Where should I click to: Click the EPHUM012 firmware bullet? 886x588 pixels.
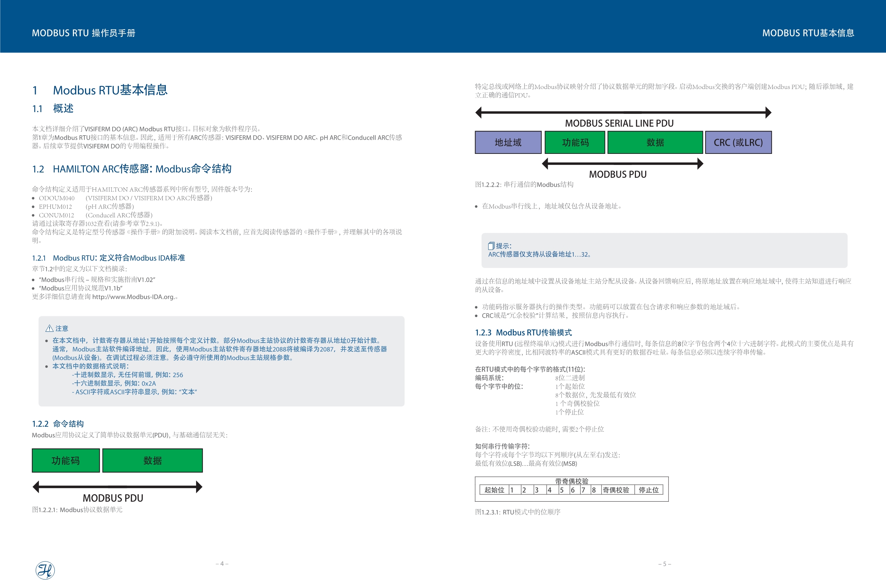[83, 207]
